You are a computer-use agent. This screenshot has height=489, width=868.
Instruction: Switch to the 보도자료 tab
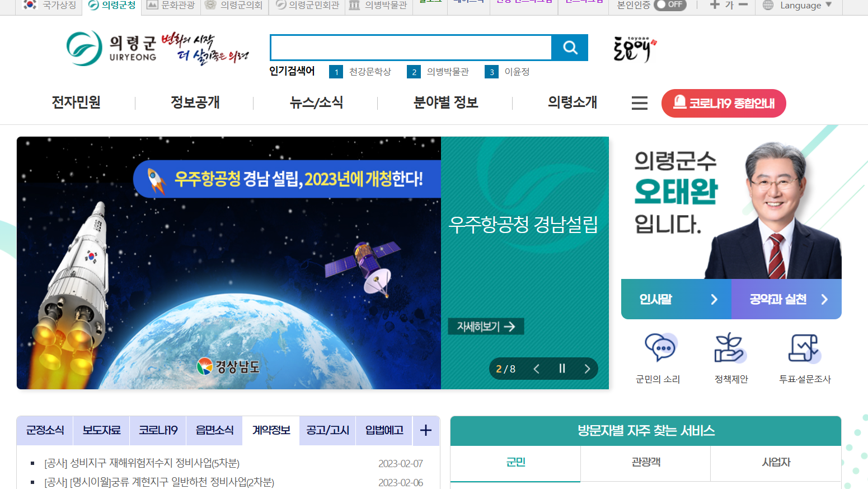(101, 430)
